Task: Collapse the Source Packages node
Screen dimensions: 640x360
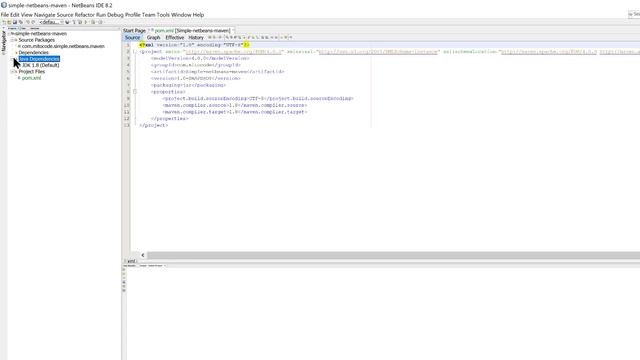Action: point(13,40)
